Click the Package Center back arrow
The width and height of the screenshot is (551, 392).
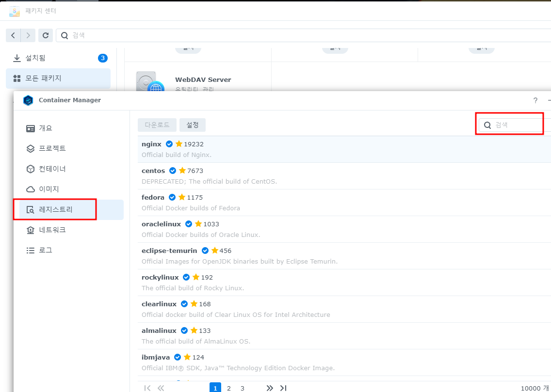click(14, 35)
